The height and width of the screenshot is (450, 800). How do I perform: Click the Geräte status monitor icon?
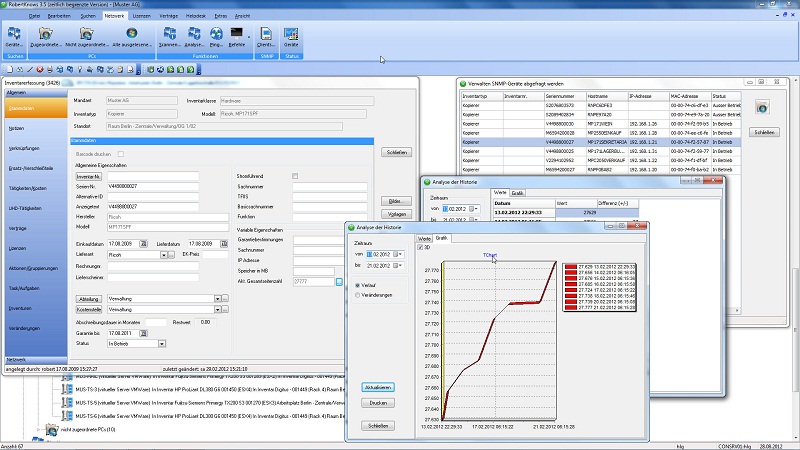(x=291, y=35)
